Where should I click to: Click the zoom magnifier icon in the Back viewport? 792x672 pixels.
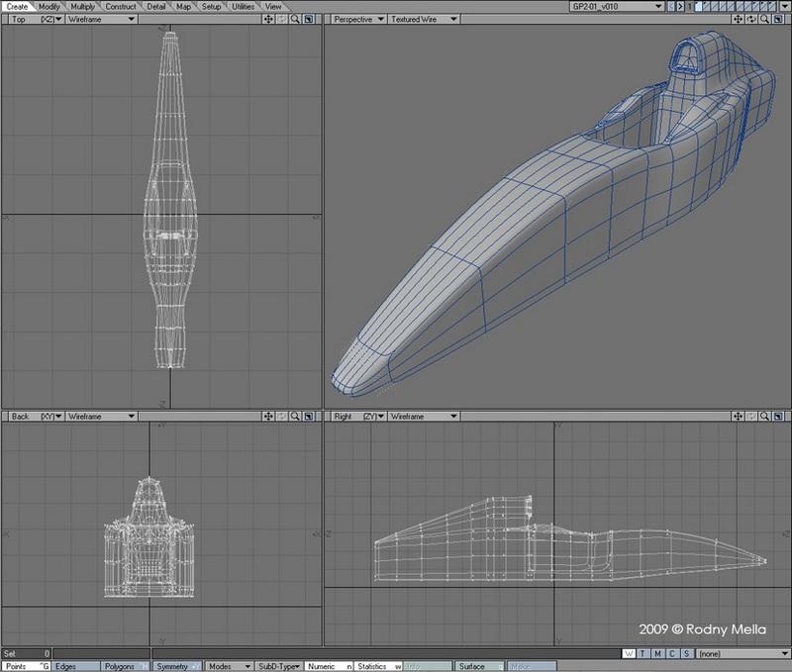click(295, 417)
